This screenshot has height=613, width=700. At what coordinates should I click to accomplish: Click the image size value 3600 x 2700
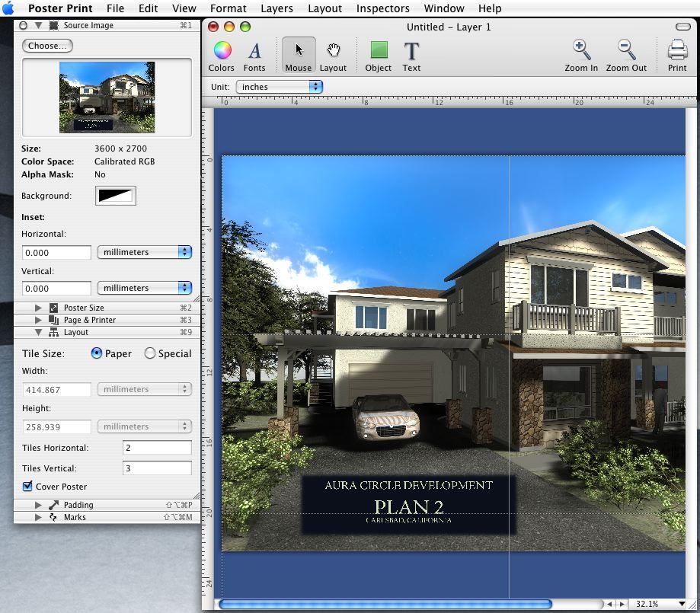coord(120,148)
